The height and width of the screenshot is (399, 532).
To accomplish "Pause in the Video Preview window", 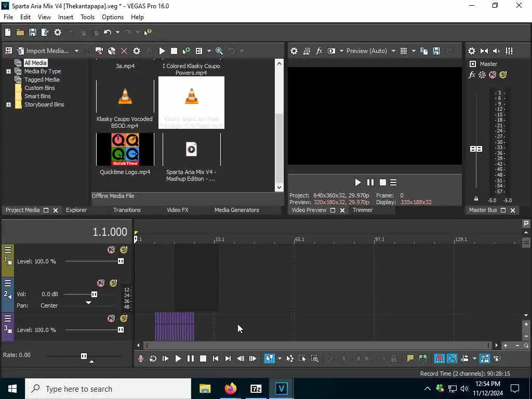I will click(x=370, y=182).
